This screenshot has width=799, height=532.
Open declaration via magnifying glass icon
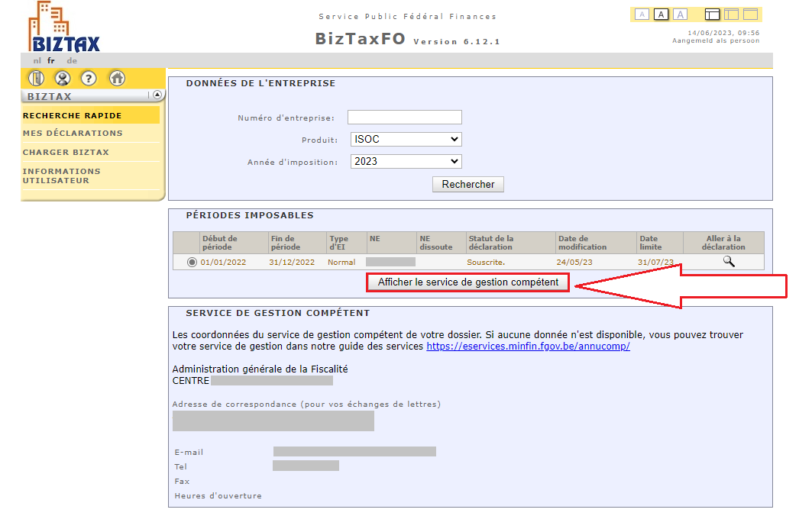[x=729, y=262]
